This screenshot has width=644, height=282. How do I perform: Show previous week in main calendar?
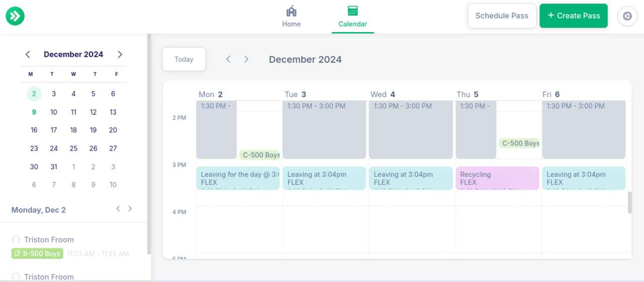[x=228, y=59]
